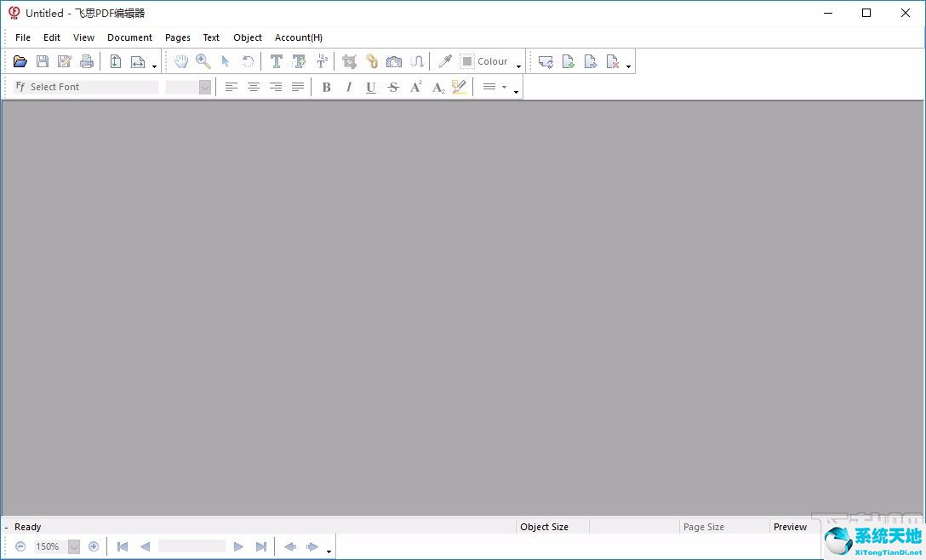Click the Snapshot camera icon

(393, 61)
